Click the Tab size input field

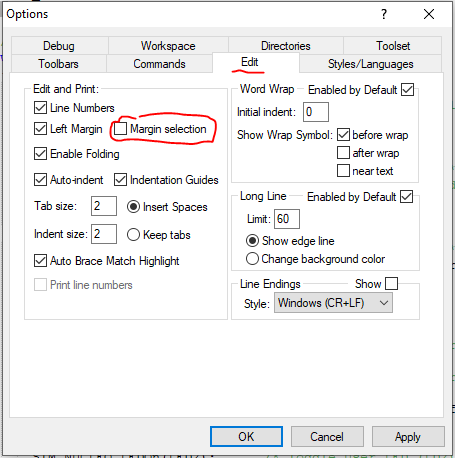click(x=104, y=206)
